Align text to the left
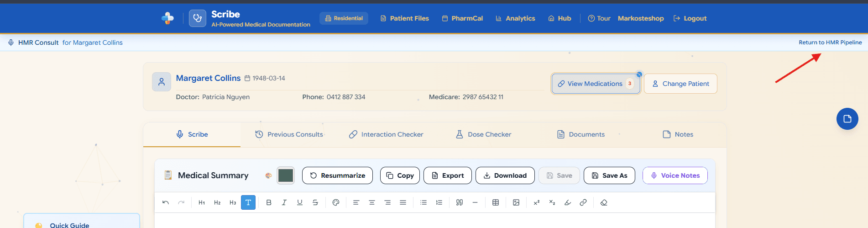Screen dimensions: 868x228 coord(356,202)
